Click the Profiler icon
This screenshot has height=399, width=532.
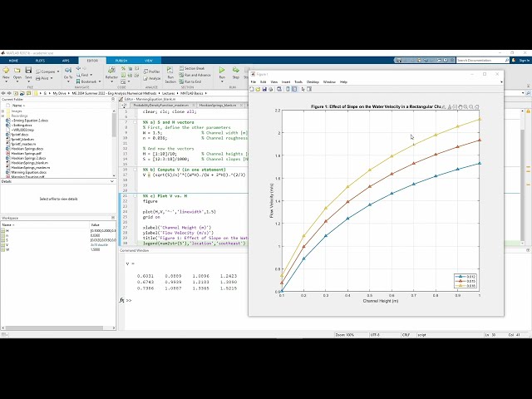point(146,71)
